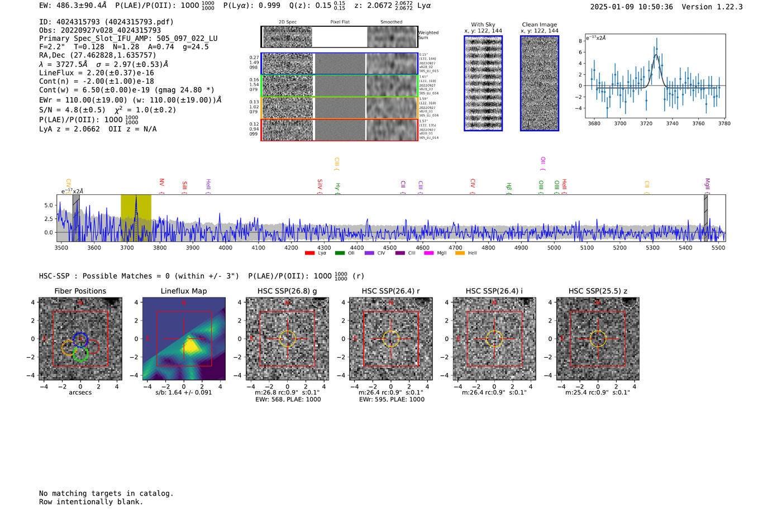
Task: Click the bright yellow peak in Lineflux Map
Action: (192, 346)
